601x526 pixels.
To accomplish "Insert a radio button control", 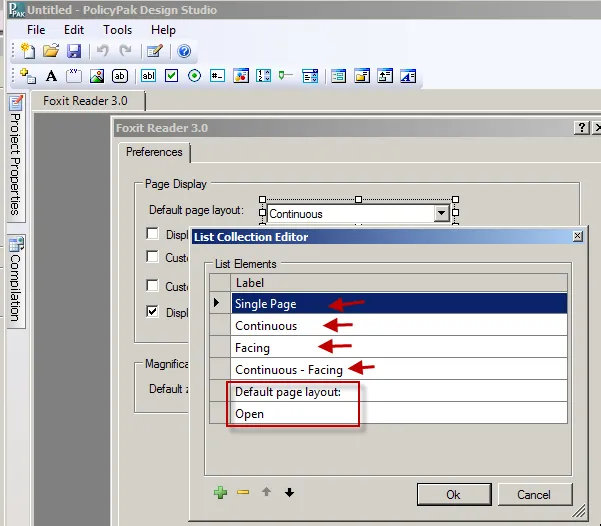I will pos(194,76).
